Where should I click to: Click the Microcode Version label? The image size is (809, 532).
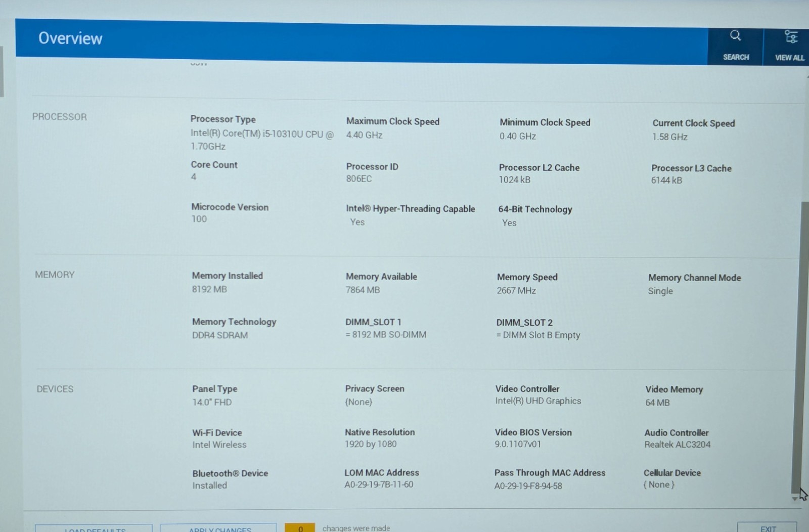(230, 207)
